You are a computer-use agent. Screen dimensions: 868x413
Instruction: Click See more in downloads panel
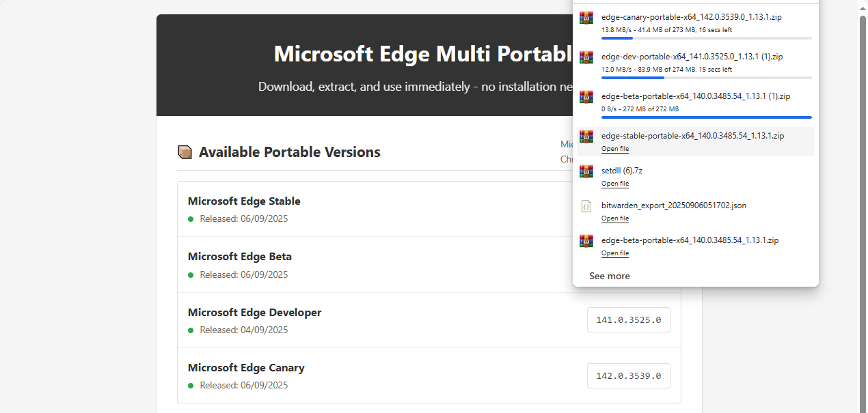610,276
